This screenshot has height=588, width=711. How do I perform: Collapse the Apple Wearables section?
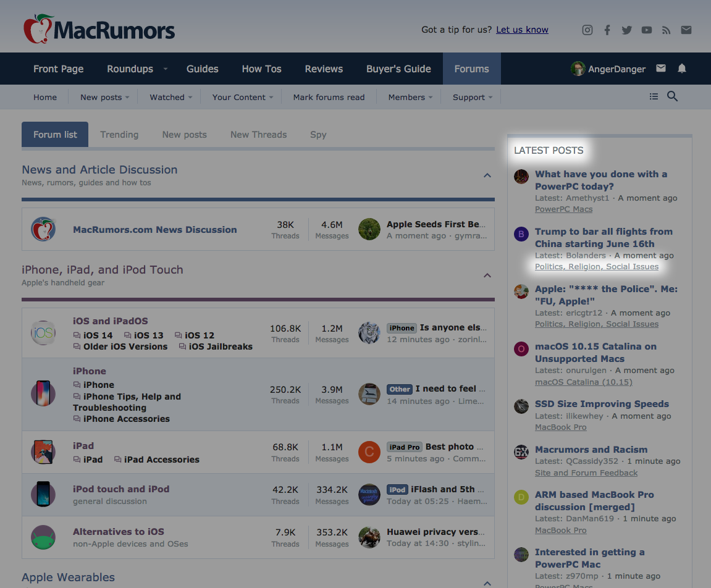487,584
